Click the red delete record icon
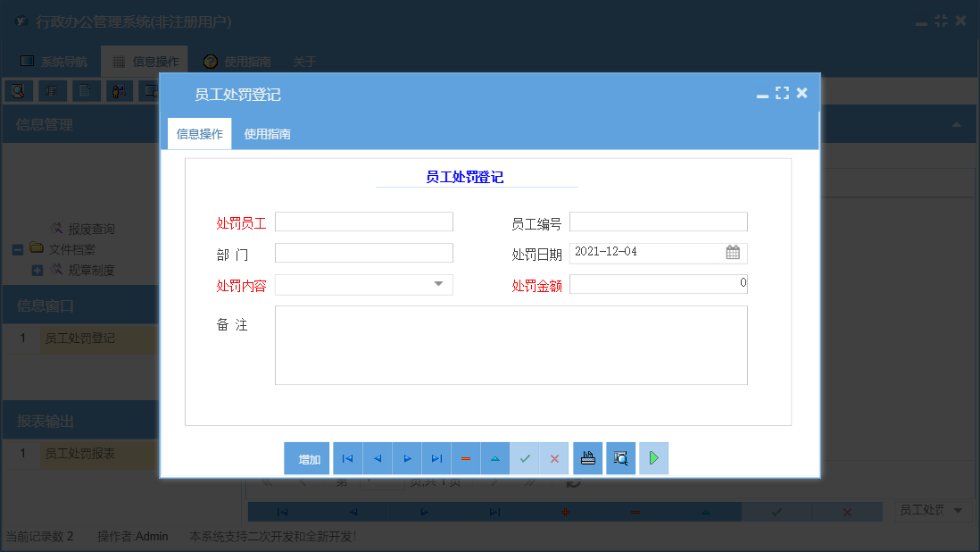The image size is (980, 552). click(x=466, y=457)
